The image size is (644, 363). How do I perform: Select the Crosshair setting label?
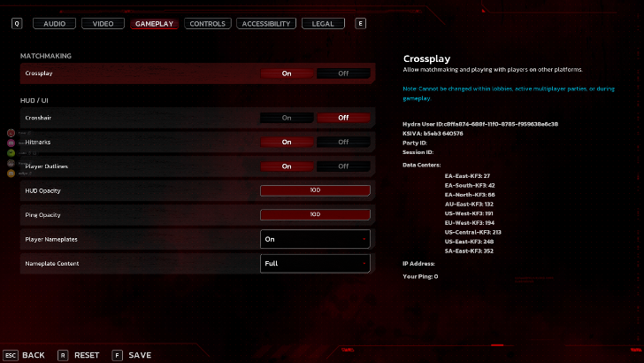[x=38, y=118]
